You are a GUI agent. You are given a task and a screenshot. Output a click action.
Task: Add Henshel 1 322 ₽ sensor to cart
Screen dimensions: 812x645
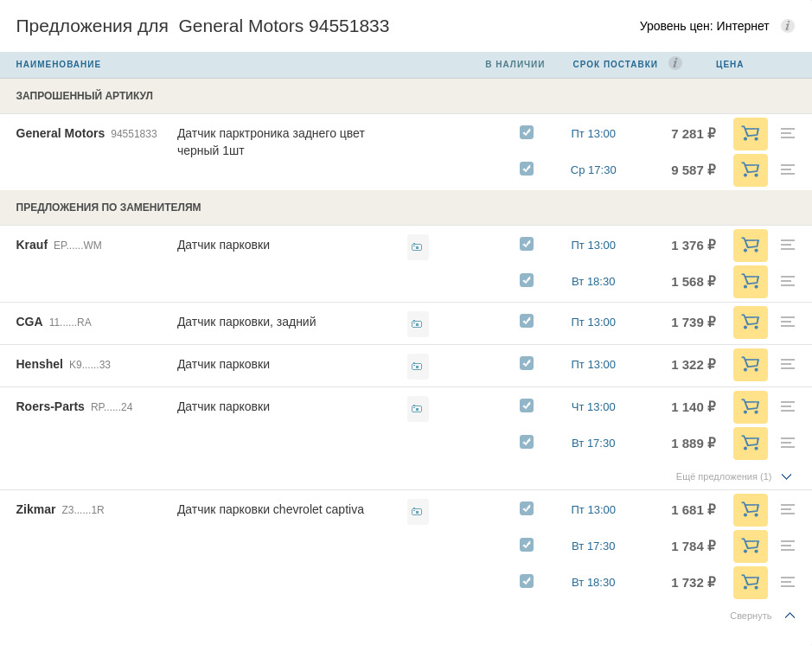tap(750, 365)
